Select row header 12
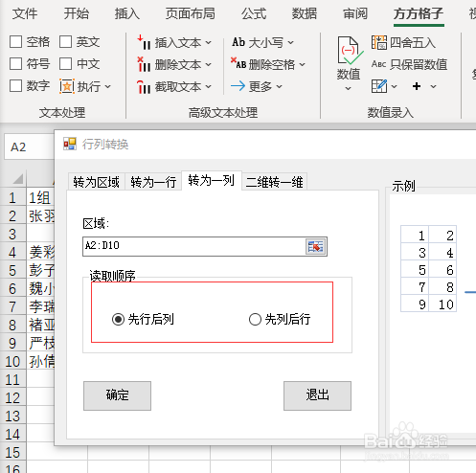Screen dimensions: 476x473 [x=12, y=398]
